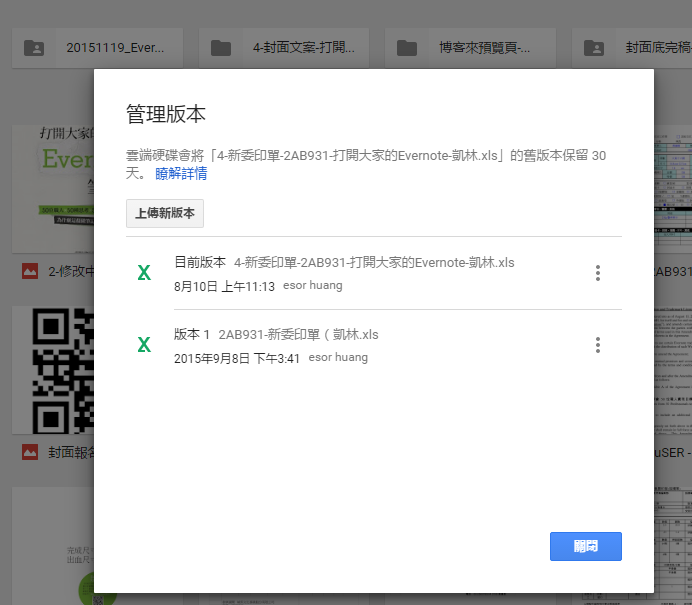Open shared folder 封面底完稿 in background

pyautogui.click(x=632, y=48)
